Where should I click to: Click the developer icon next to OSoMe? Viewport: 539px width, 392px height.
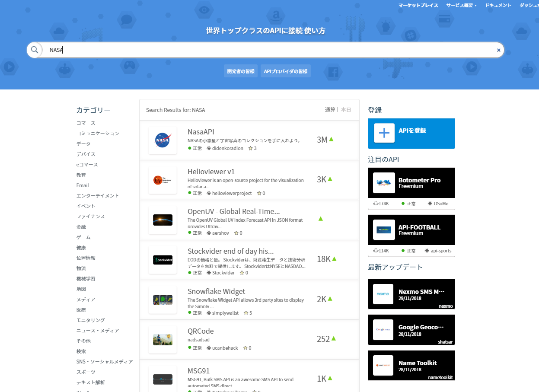click(x=430, y=203)
